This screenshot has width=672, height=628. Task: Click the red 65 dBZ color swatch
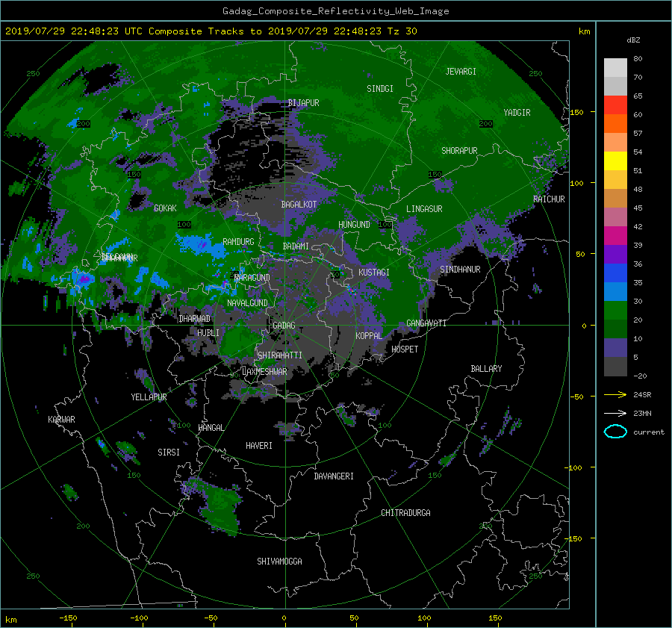615,105
